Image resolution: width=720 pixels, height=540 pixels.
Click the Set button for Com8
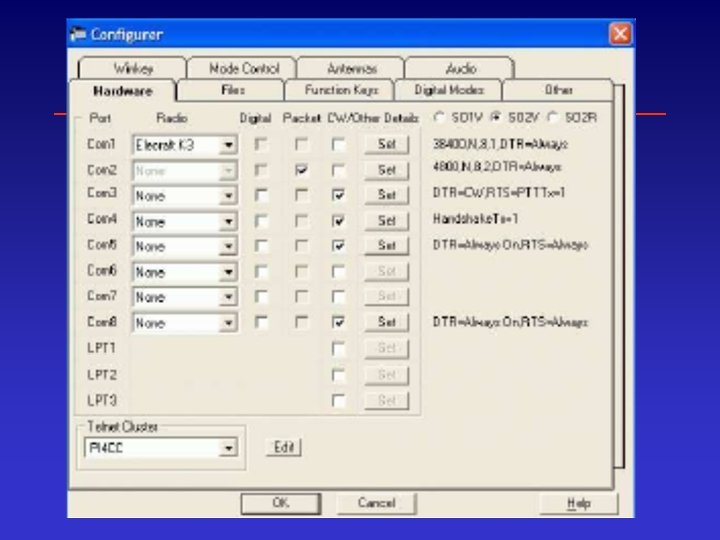(386, 322)
